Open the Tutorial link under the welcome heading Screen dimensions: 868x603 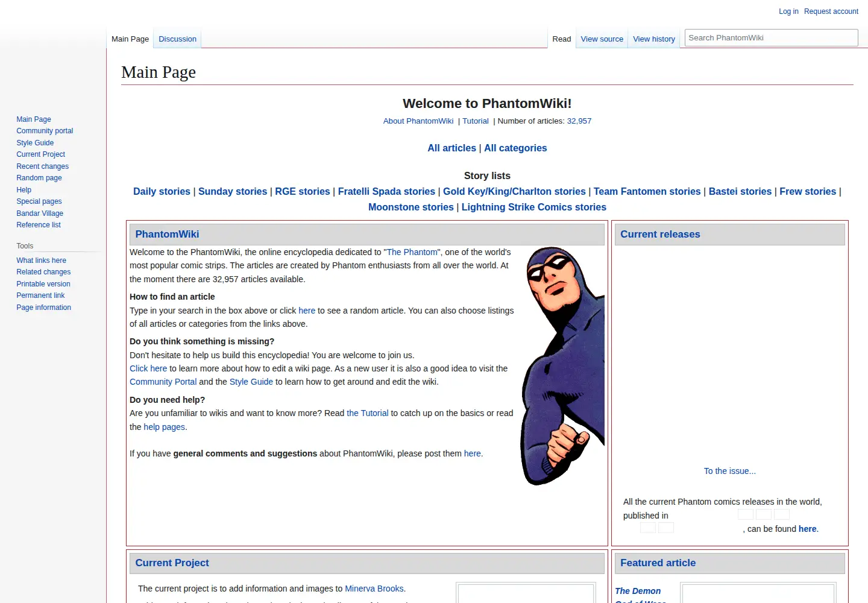476,121
